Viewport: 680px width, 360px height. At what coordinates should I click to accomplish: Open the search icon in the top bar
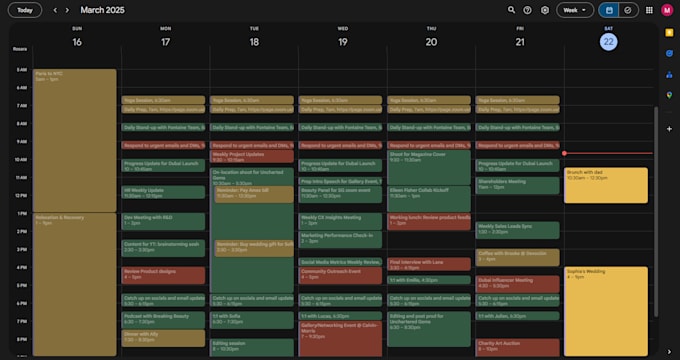[511, 10]
